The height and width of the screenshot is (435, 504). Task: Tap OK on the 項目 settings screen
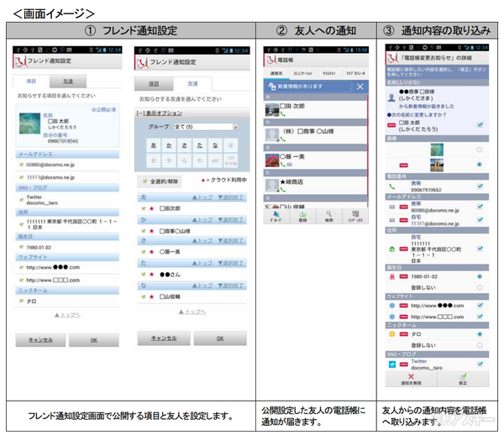click(94, 340)
